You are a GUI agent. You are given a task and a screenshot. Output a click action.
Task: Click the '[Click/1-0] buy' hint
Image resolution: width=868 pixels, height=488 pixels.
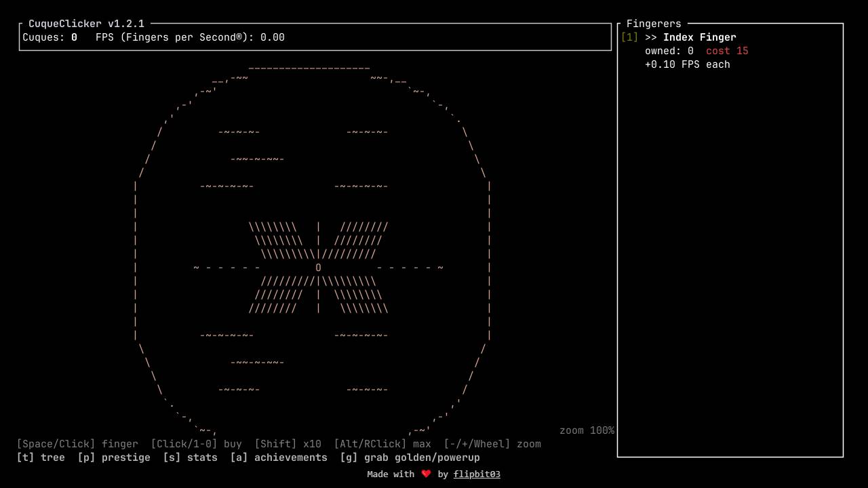[196, 444]
